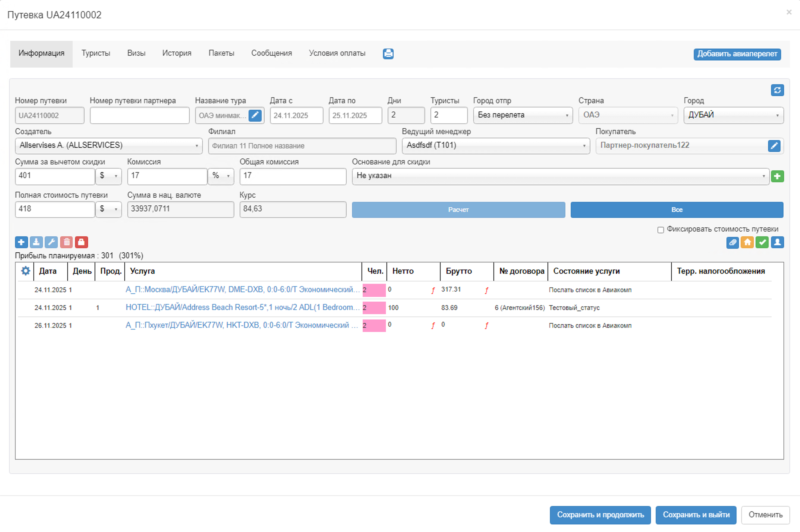Open the HOTEL Address Beach Resort service link
This screenshot has width=800, height=532.
(242, 307)
